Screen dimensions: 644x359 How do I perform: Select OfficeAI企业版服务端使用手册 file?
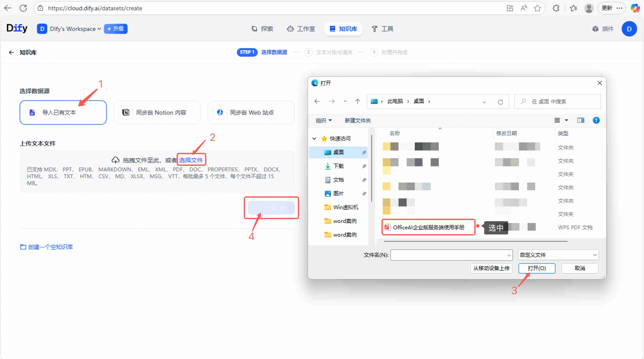[x=428, y=227]
